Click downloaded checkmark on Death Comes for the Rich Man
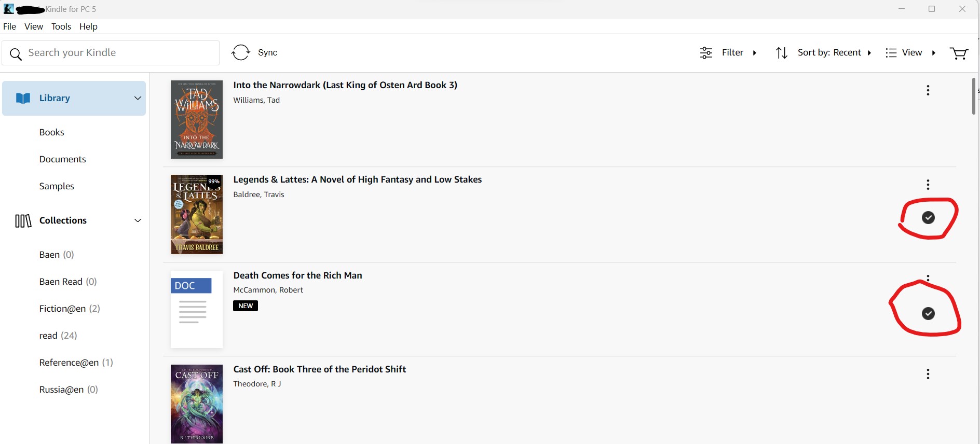 click(x=928, y=313)
